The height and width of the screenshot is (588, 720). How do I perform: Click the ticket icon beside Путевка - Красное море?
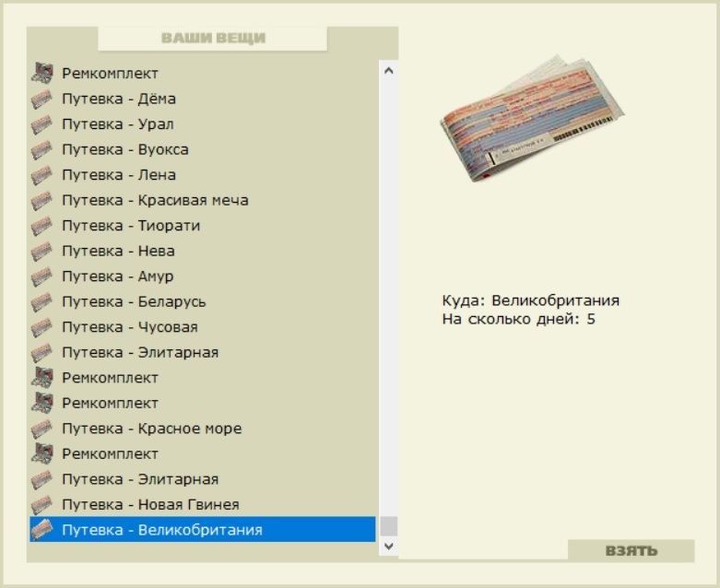(x=41, y=429)
